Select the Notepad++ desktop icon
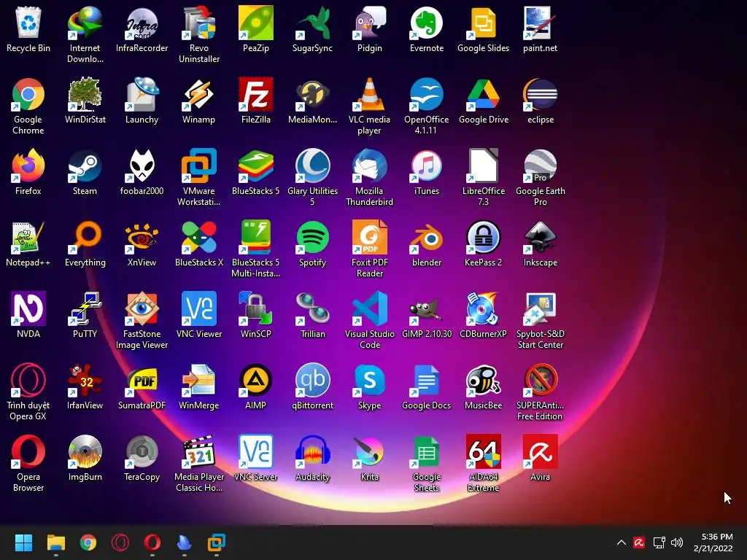The width and height of the screenshot is (747, 560). [x=28, y=237]
